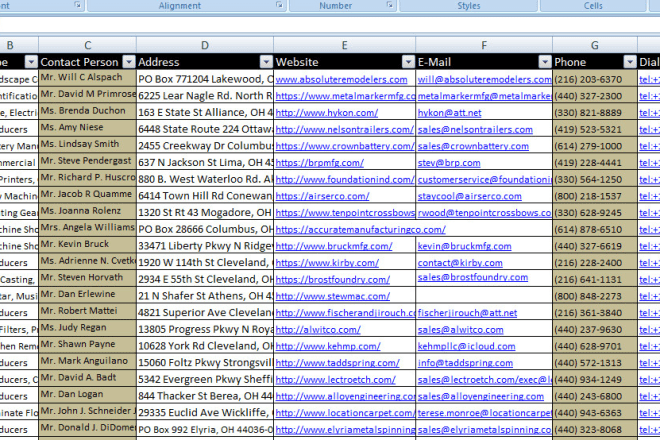Image resolution: width=660 pixels, height=440 pixels.
Task: Click email contact@kirby.com
Action: pyautogui.click(x=460, y=263)
